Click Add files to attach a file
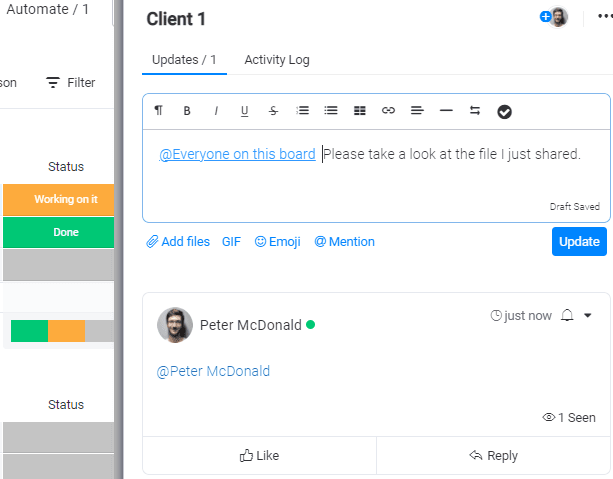The width and height of the screenshot is (613, 479). [178, 242]
